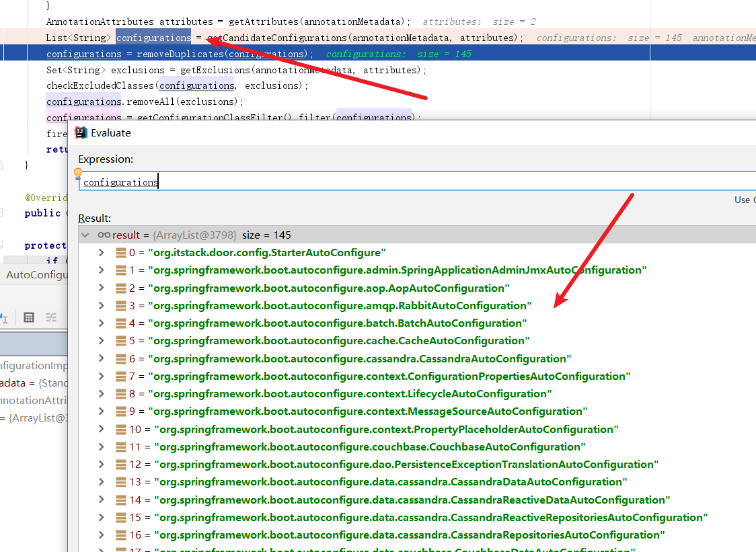Screen dimensions: 756x552
Task: Click the Trace Current Stream Chain icon
Action: 50,317
